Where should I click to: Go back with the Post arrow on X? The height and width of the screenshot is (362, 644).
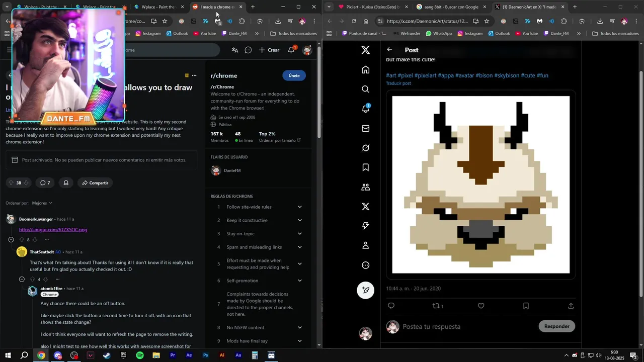(389, 50)
